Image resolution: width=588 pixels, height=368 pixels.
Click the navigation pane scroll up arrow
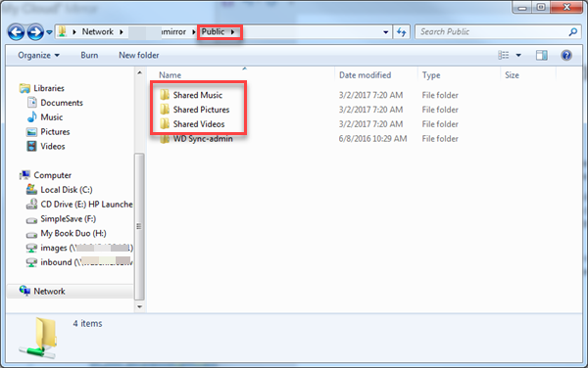click(139, 72)
